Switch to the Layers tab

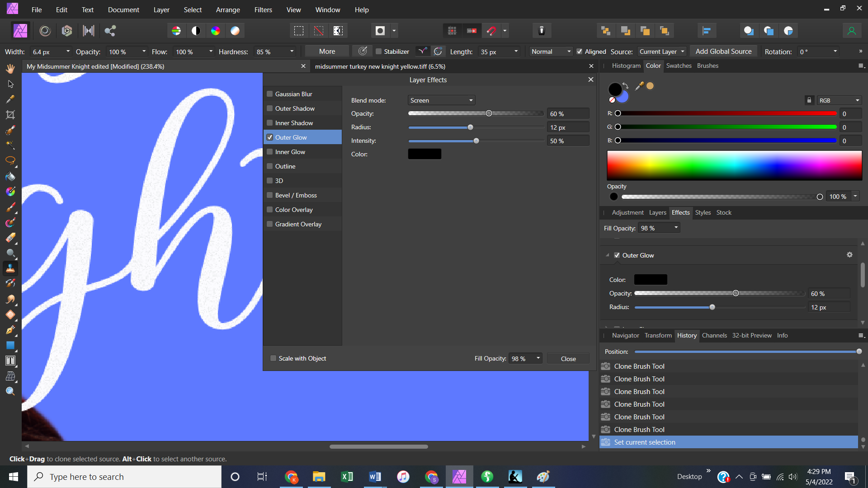[657, 212]
